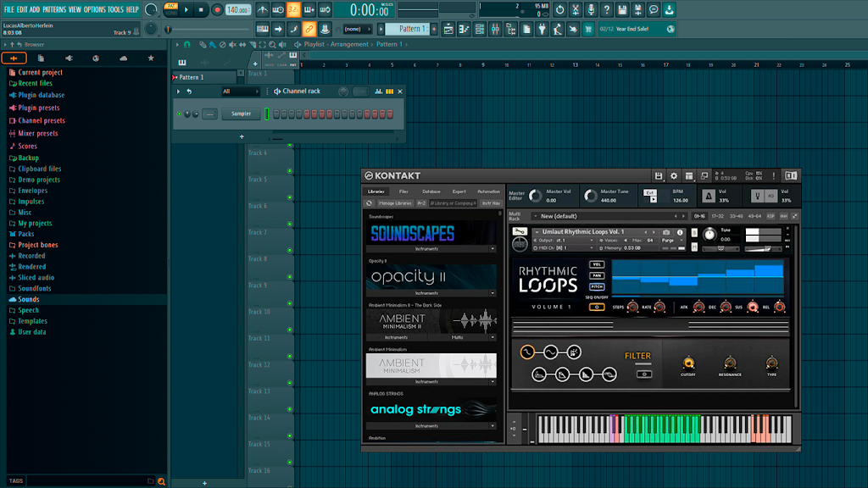Toggle typing keyboard to piano icon
This screenshot has height=488, width=868.
pyautogui.click(x=263, y=29)
